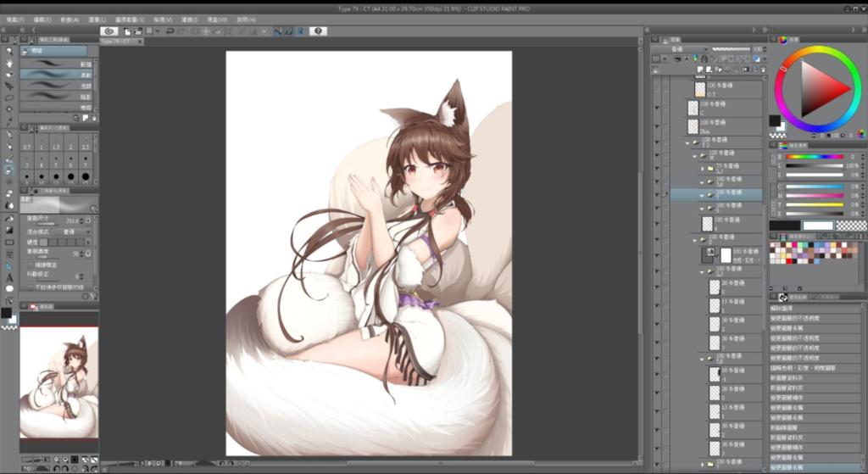Viewport: 868px width, 474px height.
Task: Collapse the 1.2 folder
Action: (x=687, y=142)
